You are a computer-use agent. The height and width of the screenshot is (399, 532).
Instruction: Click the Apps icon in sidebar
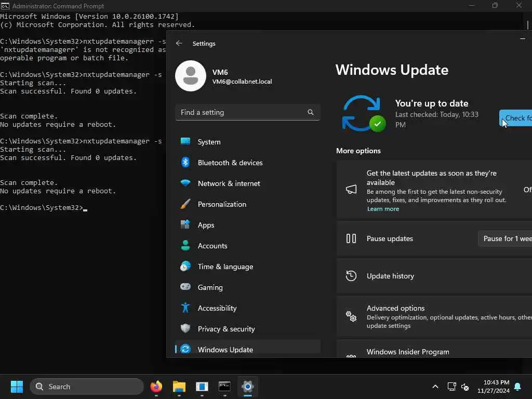[x=185, y=224]
